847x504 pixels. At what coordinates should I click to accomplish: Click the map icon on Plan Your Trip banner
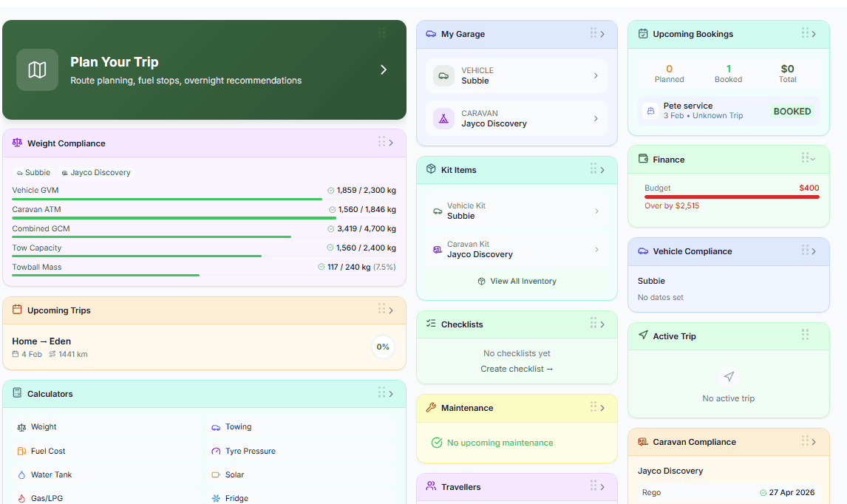[x=37, y=69]
